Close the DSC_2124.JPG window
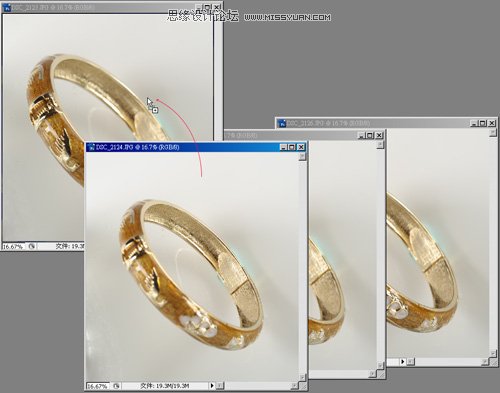Viewport: 500px width, 393px height. [301, 147]
